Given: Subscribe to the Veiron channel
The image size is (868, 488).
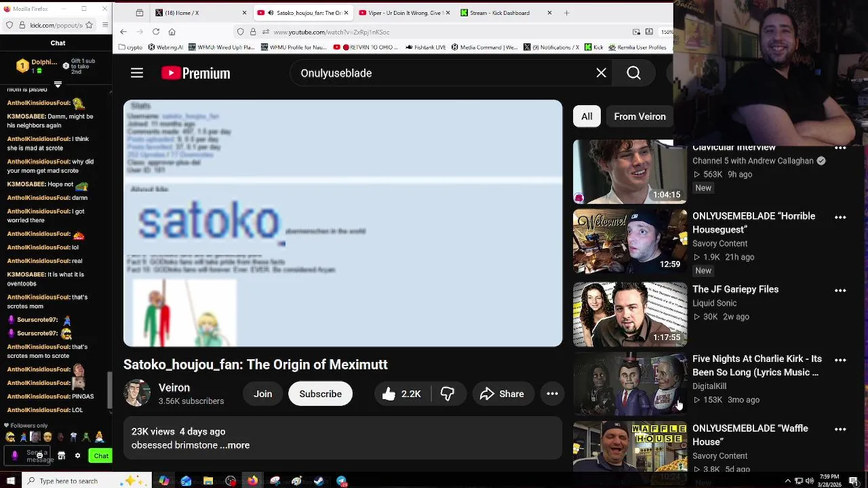Looking at the screenshot, I should coord(320,394).
